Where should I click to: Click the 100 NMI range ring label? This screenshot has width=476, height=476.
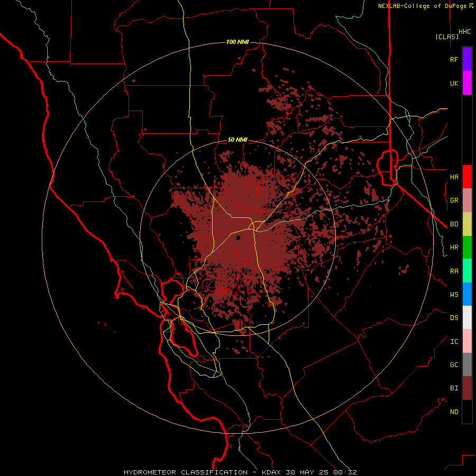[x=237, y=42]
